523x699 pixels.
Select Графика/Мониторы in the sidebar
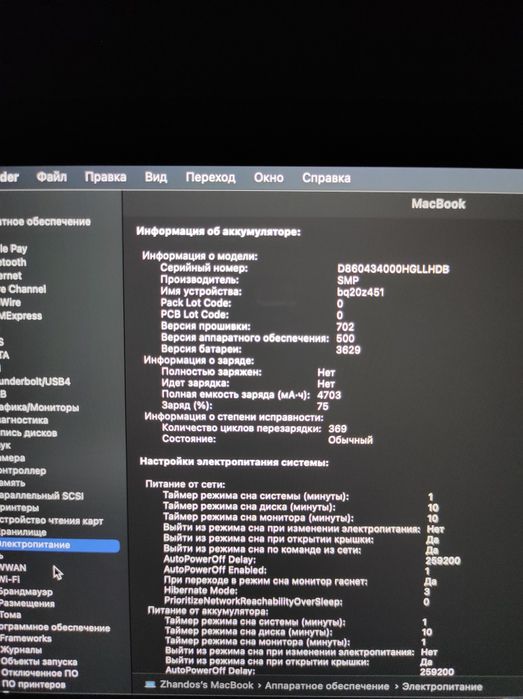(39, 407)
